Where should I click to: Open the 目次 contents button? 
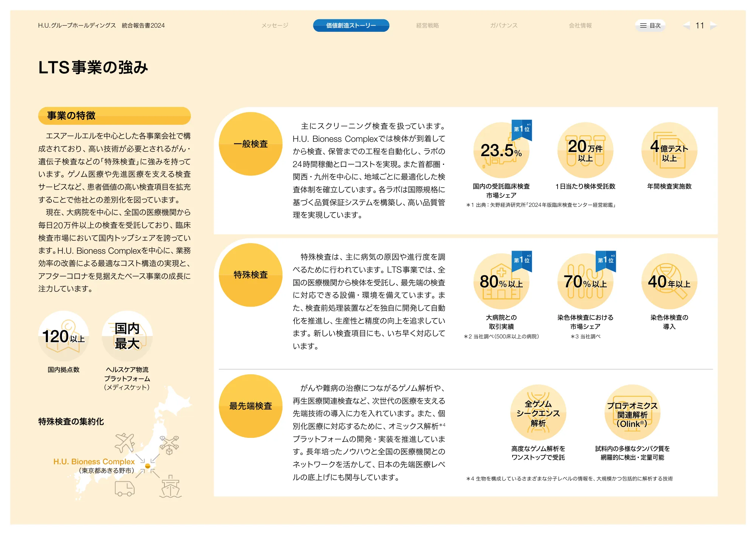tap(650, 25)
